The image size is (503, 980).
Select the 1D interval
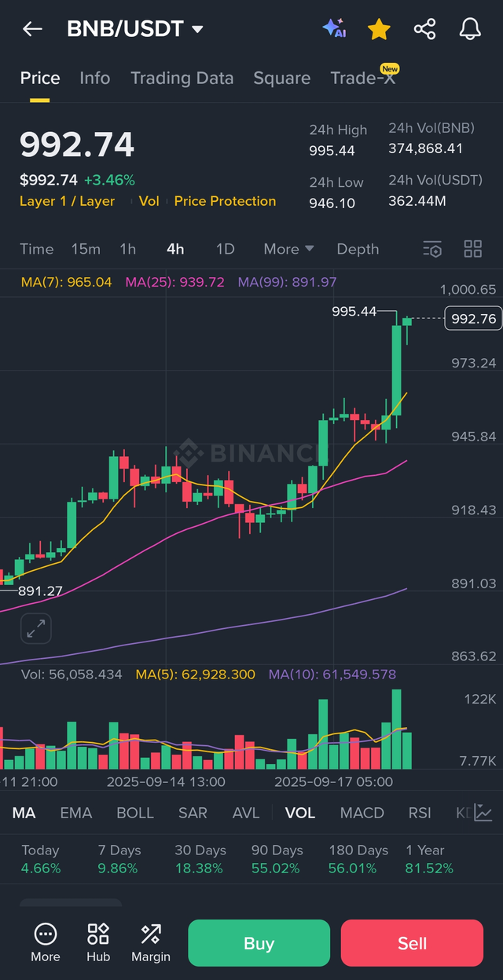pyautogui.click(x=226, y=249)
